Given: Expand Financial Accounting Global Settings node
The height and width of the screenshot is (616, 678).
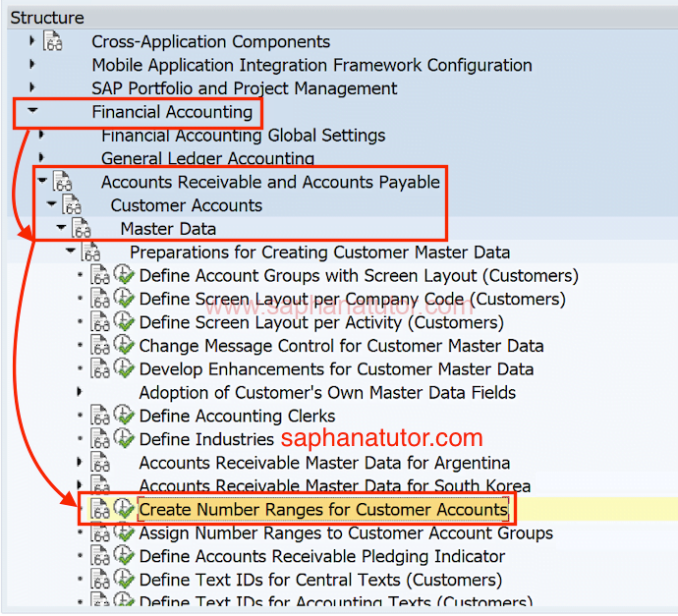Looking at the screenshot, I should (41, 134).
